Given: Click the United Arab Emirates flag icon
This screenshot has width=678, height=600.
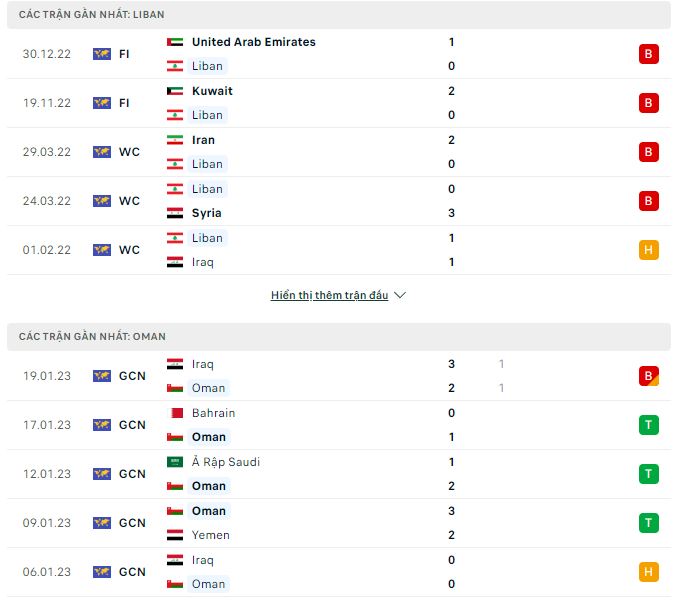Looking at the screenshot, I should (x=175, y=42).
